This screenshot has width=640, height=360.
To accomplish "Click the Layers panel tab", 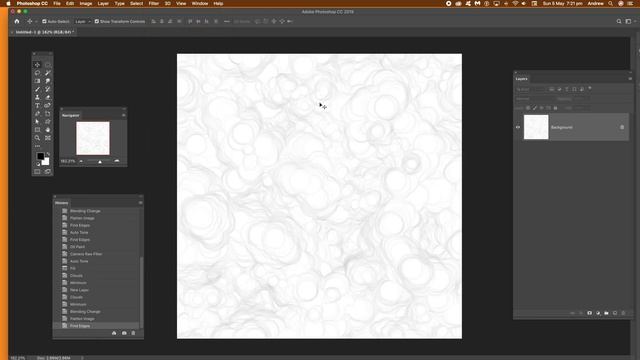I will (522, 79).
